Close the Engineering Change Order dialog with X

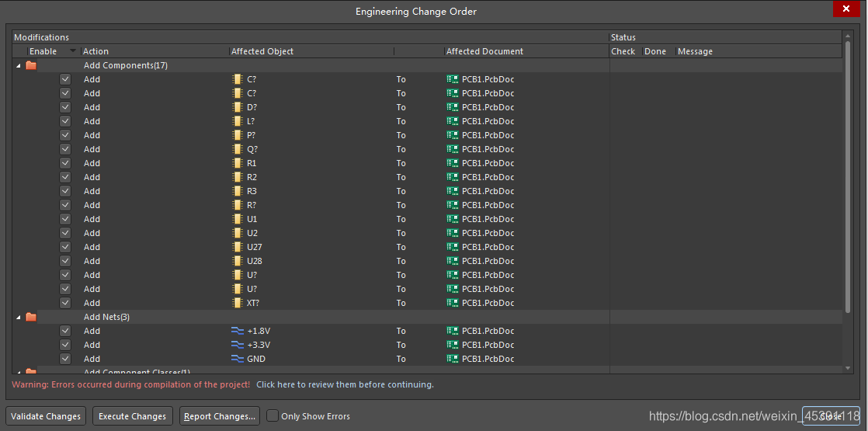[x=845, y=9]
